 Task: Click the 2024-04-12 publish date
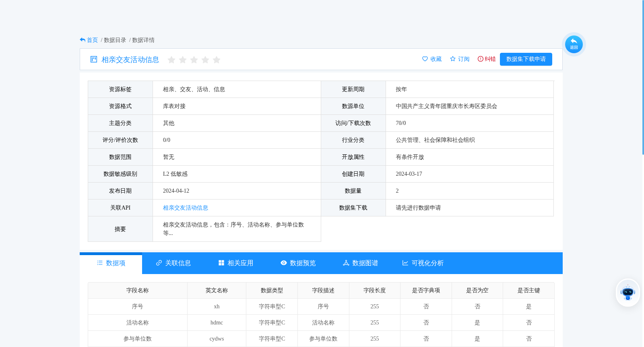click(x=176, y=191)
